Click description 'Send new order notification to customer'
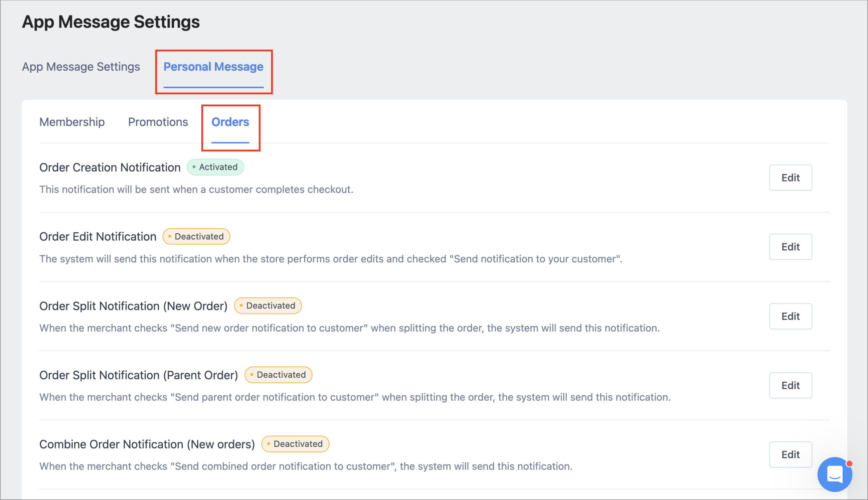 click(x=350, y=328)
